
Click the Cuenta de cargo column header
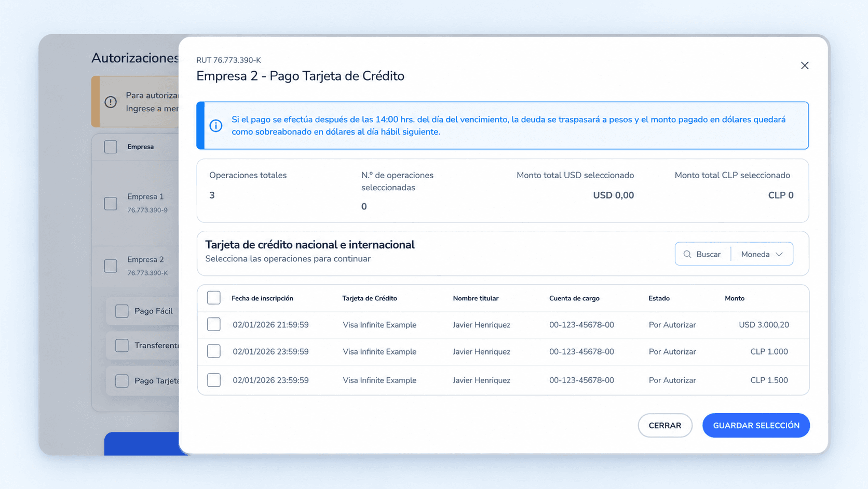574,298
